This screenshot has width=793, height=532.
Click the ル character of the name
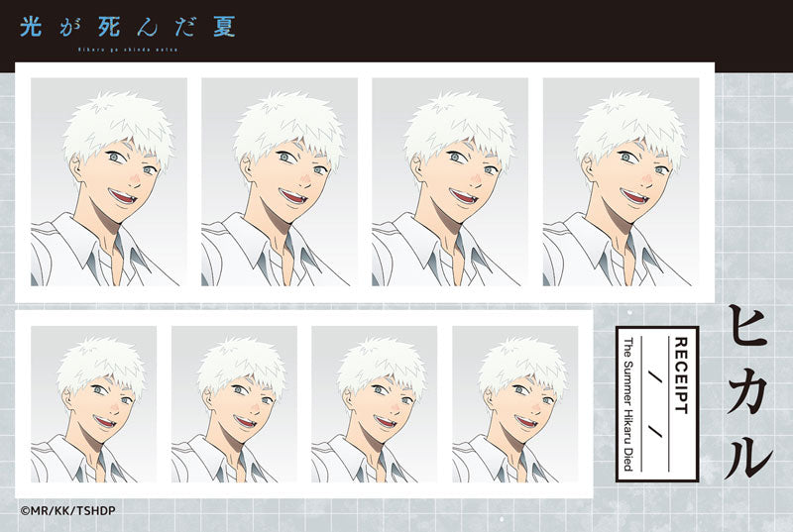(748, 454)
